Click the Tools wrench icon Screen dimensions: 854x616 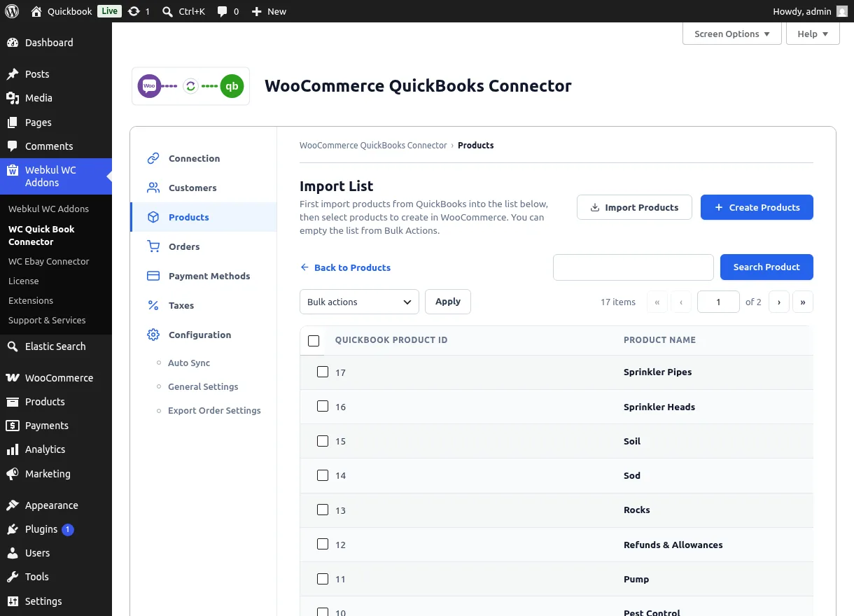(x=13, y=577)
